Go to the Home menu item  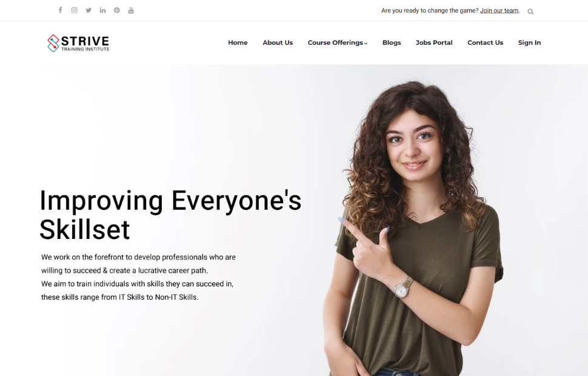[x=238, y=43]
